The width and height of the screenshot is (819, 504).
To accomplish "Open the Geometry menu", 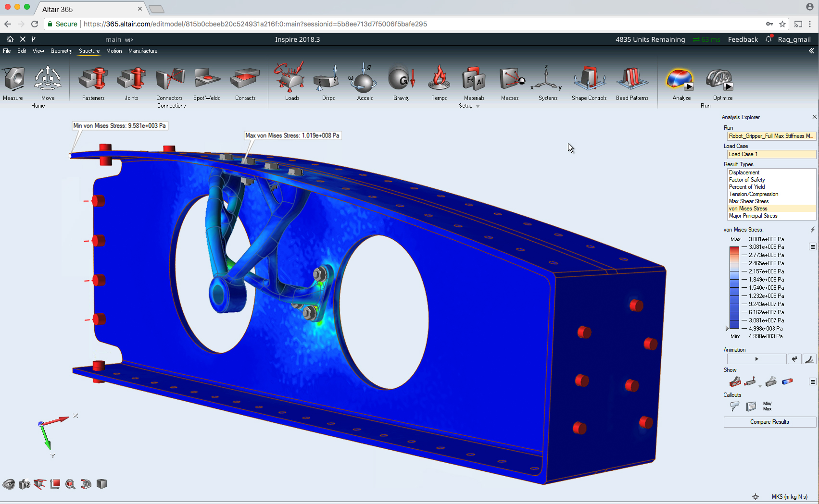I will [x=62, y=51].
